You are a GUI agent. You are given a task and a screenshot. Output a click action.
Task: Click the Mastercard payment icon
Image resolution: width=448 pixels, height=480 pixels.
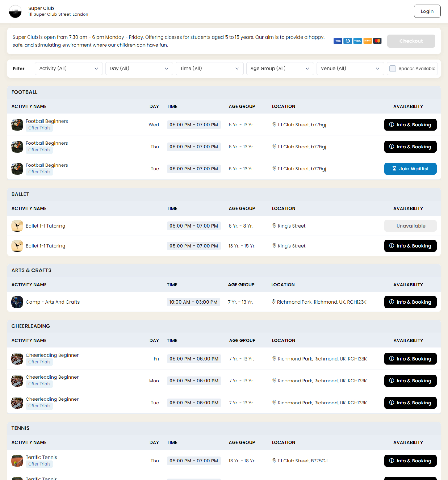click(x=378, y=41)
